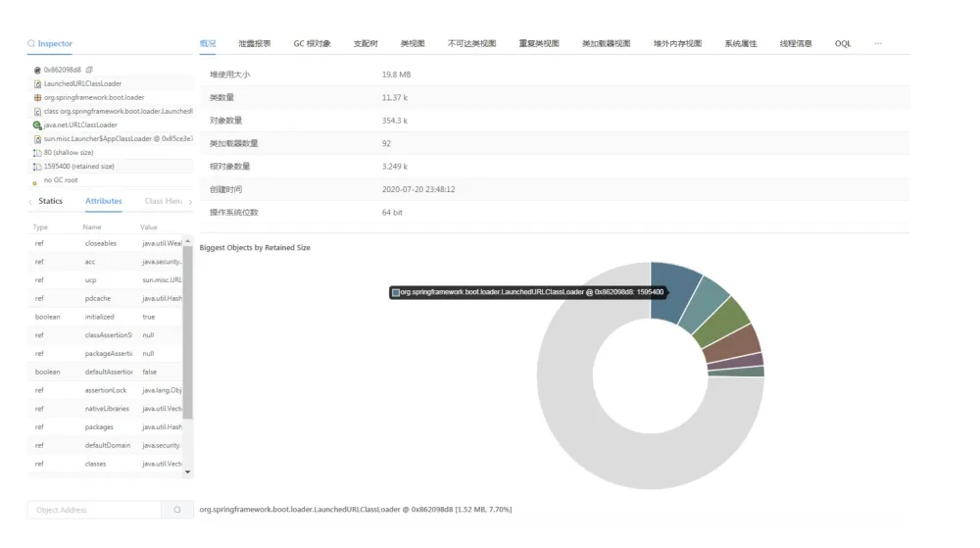Click the LaunchedURLClassLoader [1.52 MB, 7.70%] legend text
This screenshot has height=548, width=980.
(356, 509)
